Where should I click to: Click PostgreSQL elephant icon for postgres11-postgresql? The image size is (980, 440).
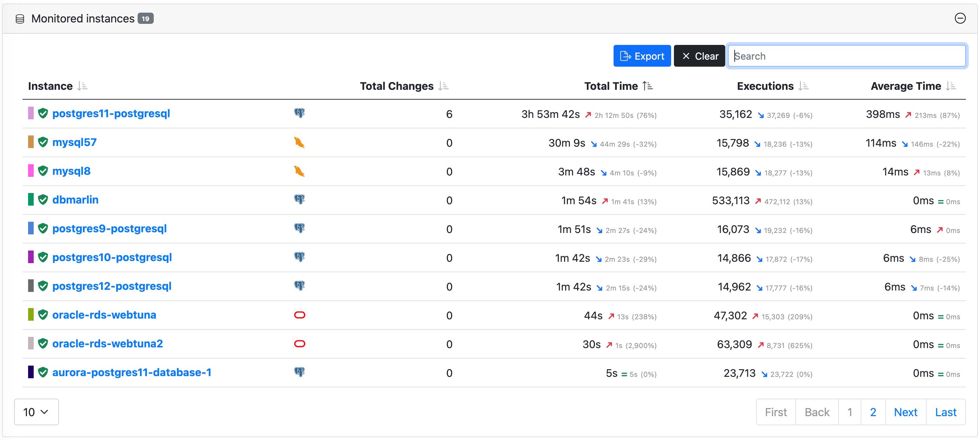pyautogui.click(x=299, y=113)
